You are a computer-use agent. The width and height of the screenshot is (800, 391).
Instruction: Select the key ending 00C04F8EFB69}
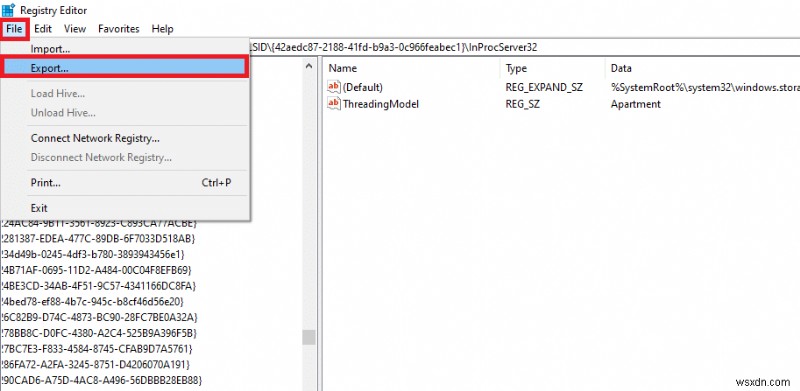pyautogui.click(x=97, y=270)
